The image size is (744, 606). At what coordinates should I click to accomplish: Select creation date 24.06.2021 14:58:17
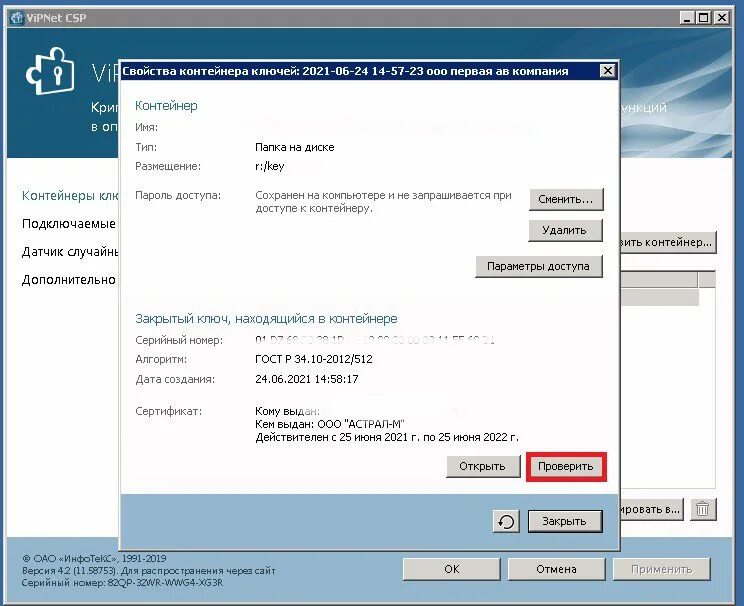(307, 379)
